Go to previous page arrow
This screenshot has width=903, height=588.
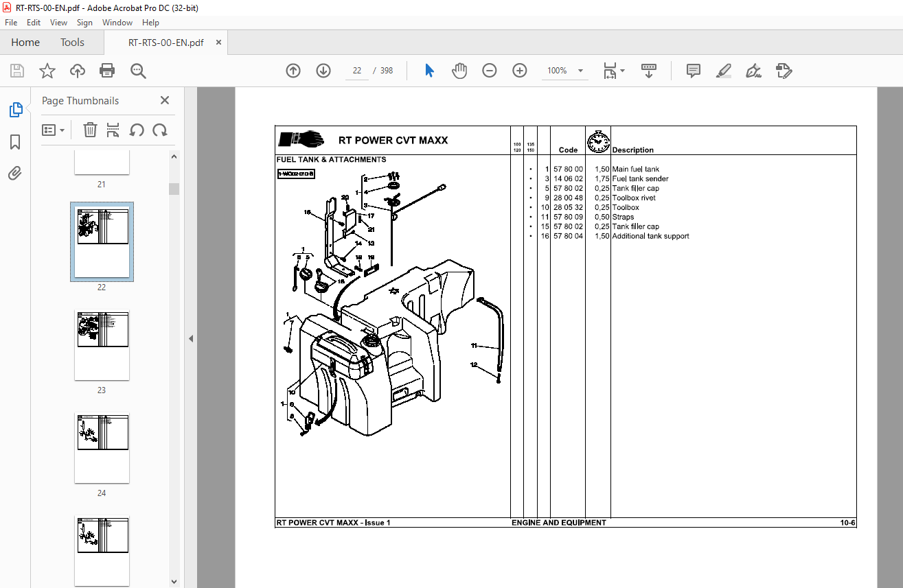tap(293, 71)
